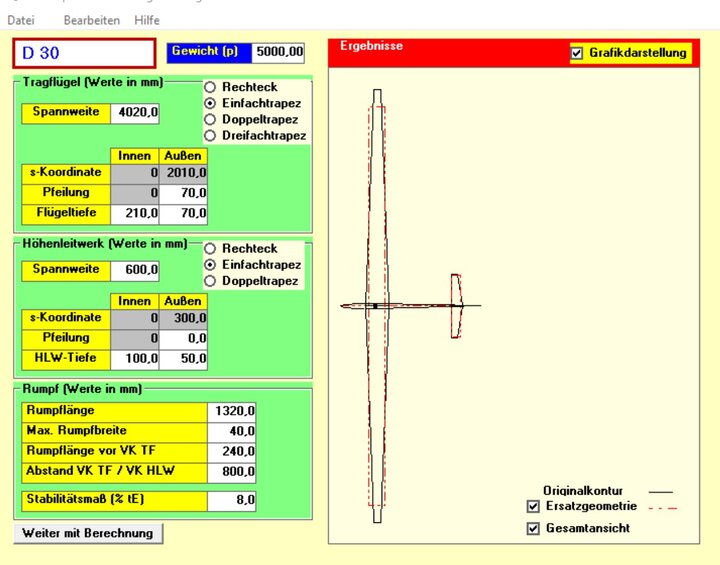Edit the Rumpflänge value field
The width and height of the screenshot is (720, 565).
click(234, 410)
